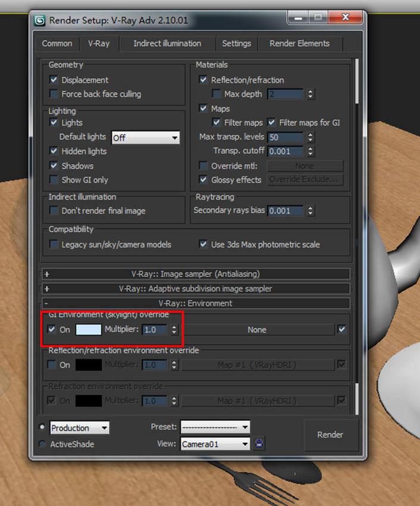Toggle Glossy effects checkbox
This screenshot has width=420, height=506.
coord(203,179)
